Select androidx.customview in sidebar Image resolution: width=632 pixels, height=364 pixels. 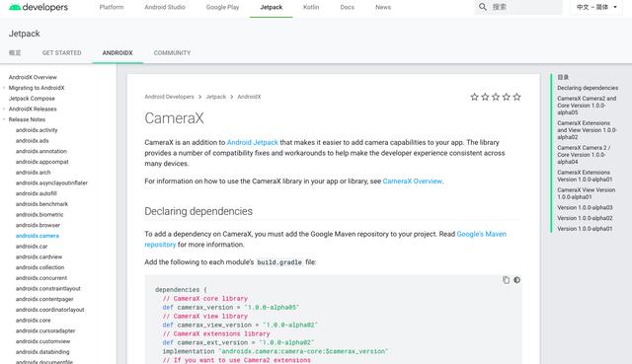tap(42, 341)
